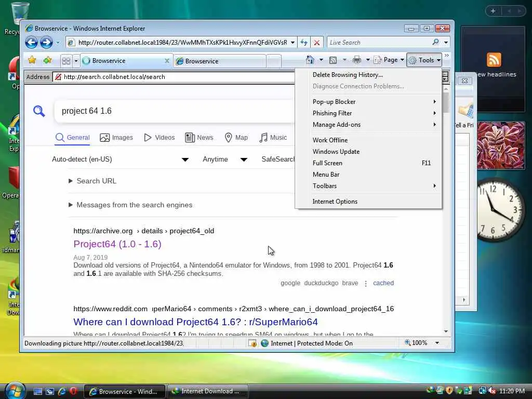
Task: Click the Print toolbar icon
Action: [x=357, y=60]
